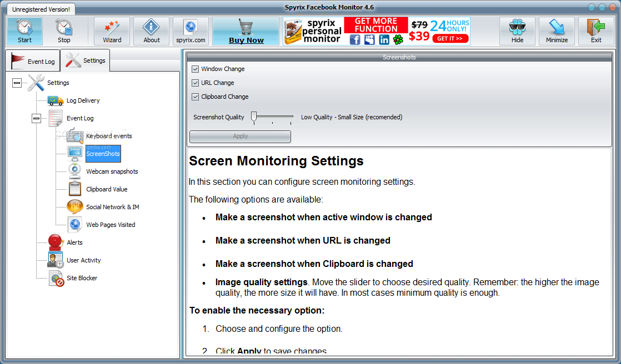Image resolution: width=621 pixels, height=364 pixels.
Task: Hide the program with sunglasses icon
Action: (x=517, y=31)
